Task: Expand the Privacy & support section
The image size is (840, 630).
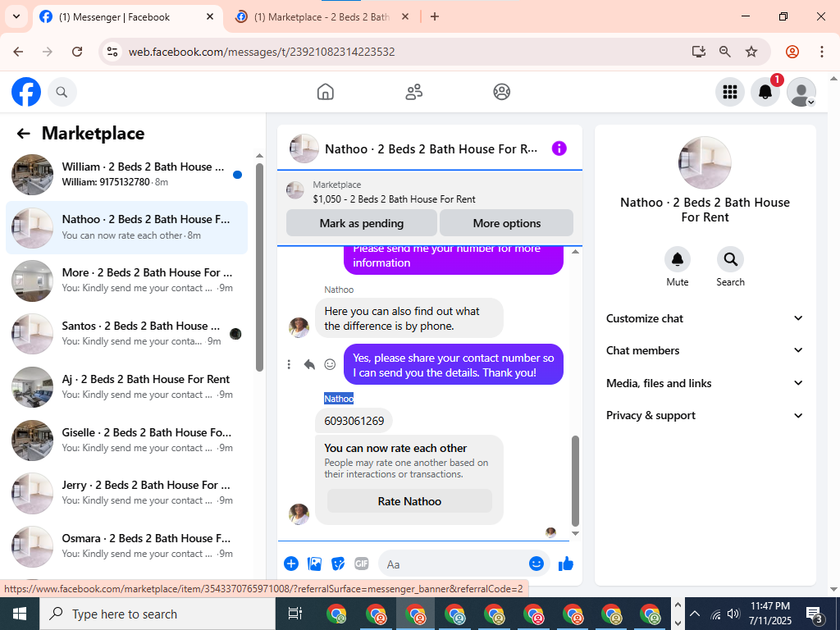Action: (705, 415)
